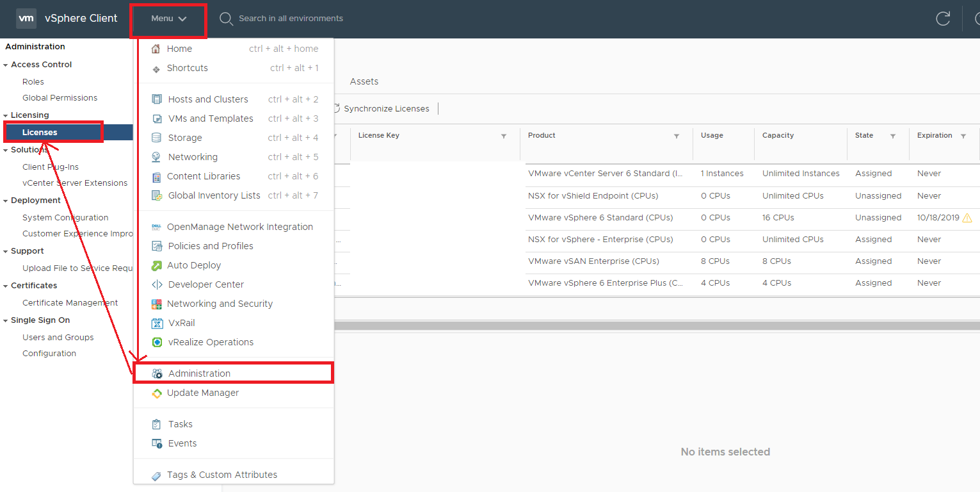Click the expiration warning triangle icon

(967, 218)
